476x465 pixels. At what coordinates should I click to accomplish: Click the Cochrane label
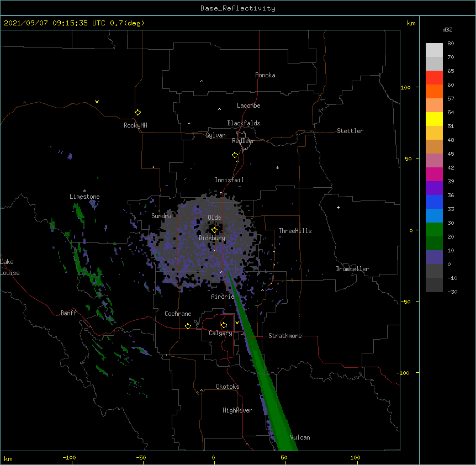[178, 314]
